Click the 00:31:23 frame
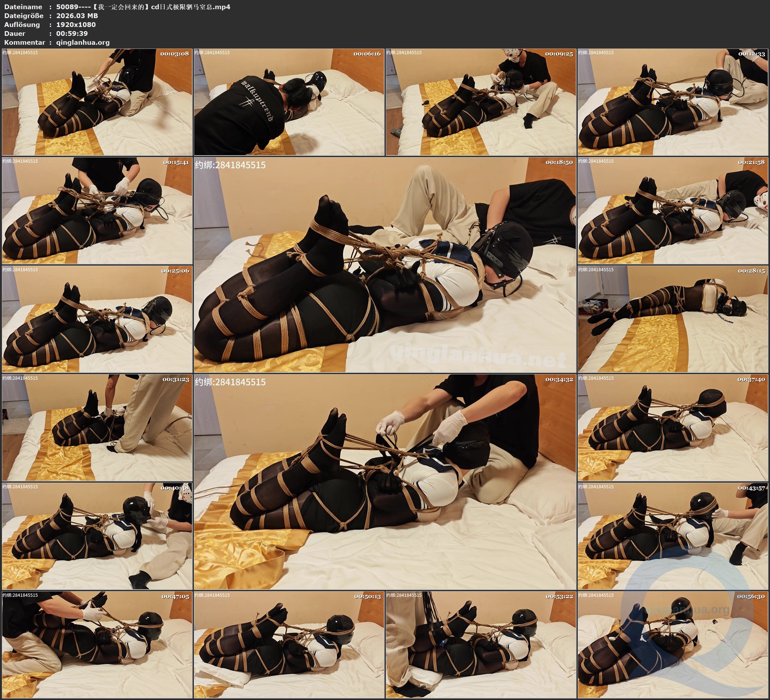This screenshot has height=700, width=770. (97, 427)
